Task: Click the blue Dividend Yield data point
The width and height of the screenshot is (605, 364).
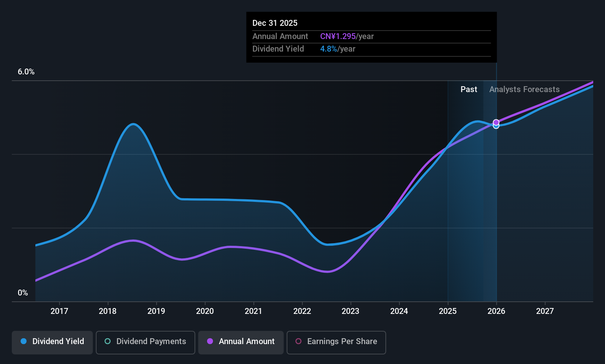Action: (x=496, y=127)
